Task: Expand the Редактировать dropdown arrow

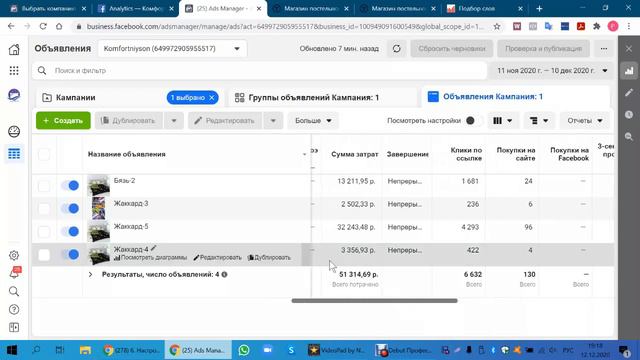Action: click(273, 121)
